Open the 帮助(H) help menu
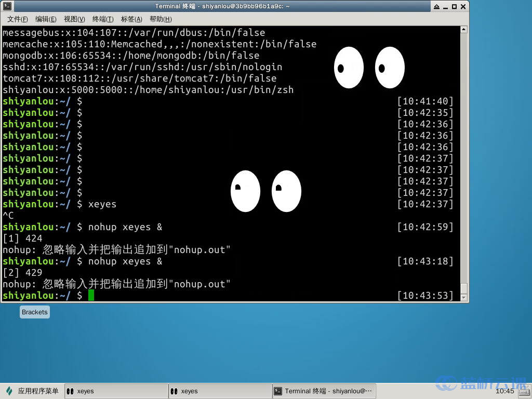532x399 pixels. tap(161, 19)
